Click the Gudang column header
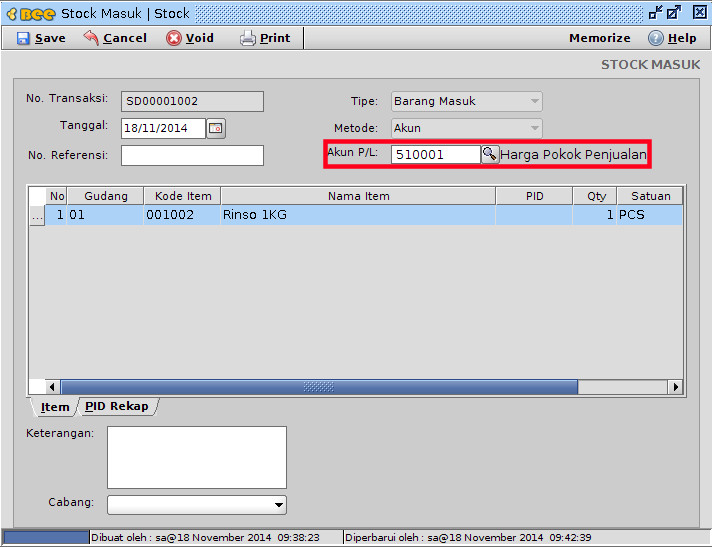The width and height of the screenshot is (712, 547). coord(105,196)
